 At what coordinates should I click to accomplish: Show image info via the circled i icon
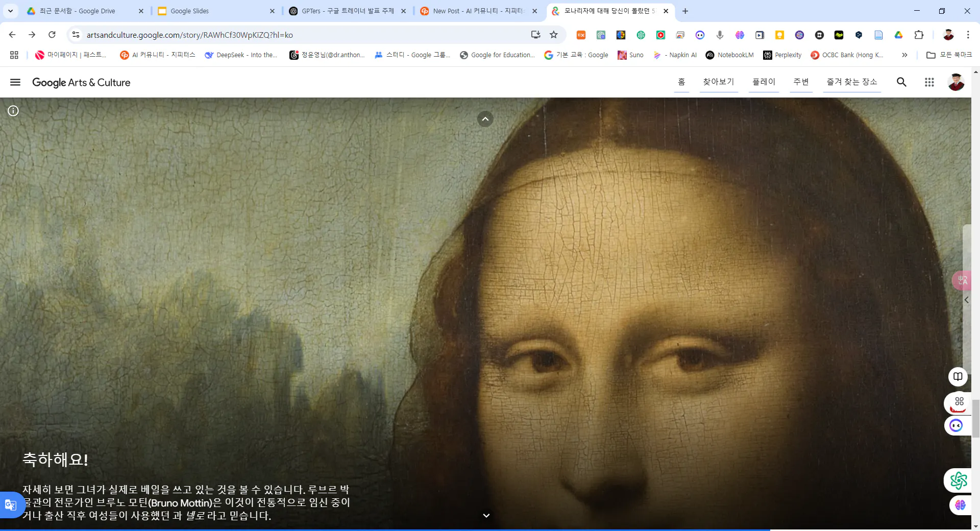tap(13, 111)
